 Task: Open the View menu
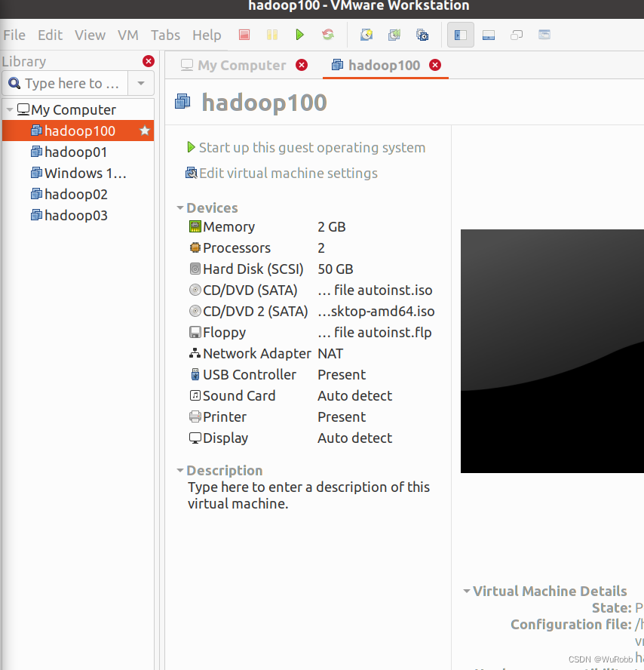click(90, 35)
